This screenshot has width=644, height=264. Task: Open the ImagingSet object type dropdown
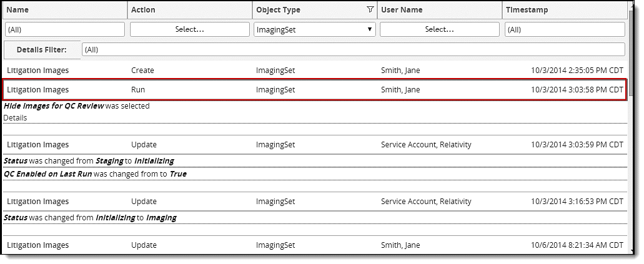(x=314, y=29)
